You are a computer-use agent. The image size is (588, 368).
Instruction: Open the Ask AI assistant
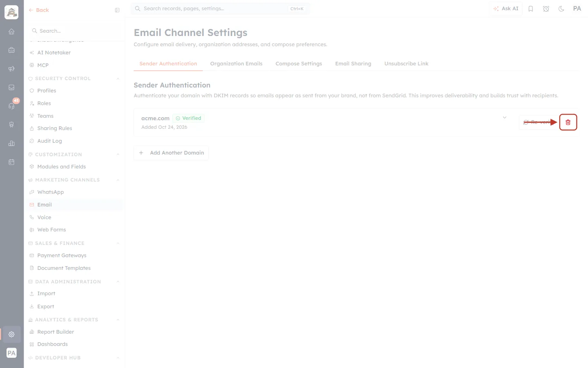point(506,9)
